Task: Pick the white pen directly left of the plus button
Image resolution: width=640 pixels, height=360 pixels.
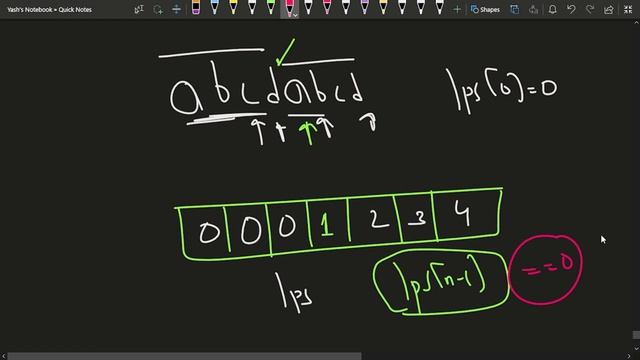Action: (440, 8)
